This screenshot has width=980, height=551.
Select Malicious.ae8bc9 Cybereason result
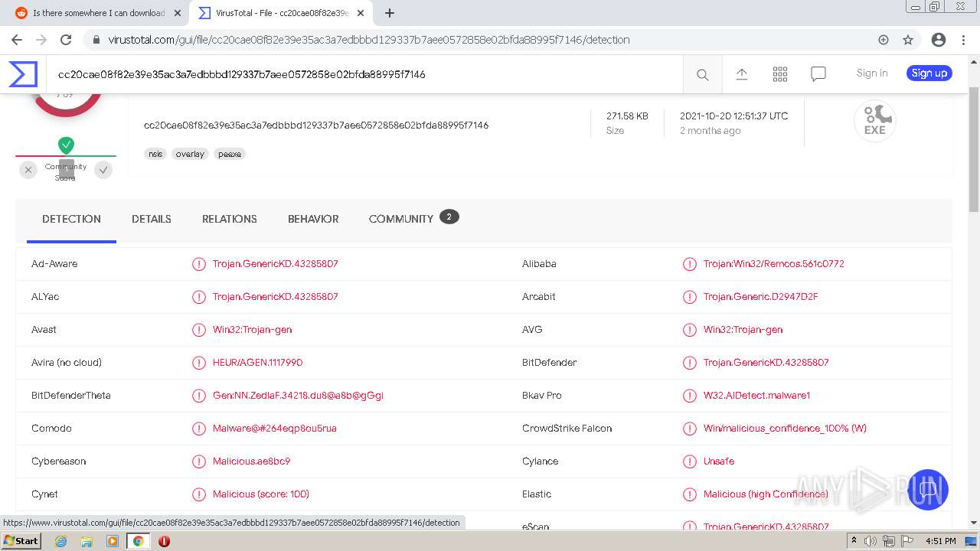pos(251,461)
